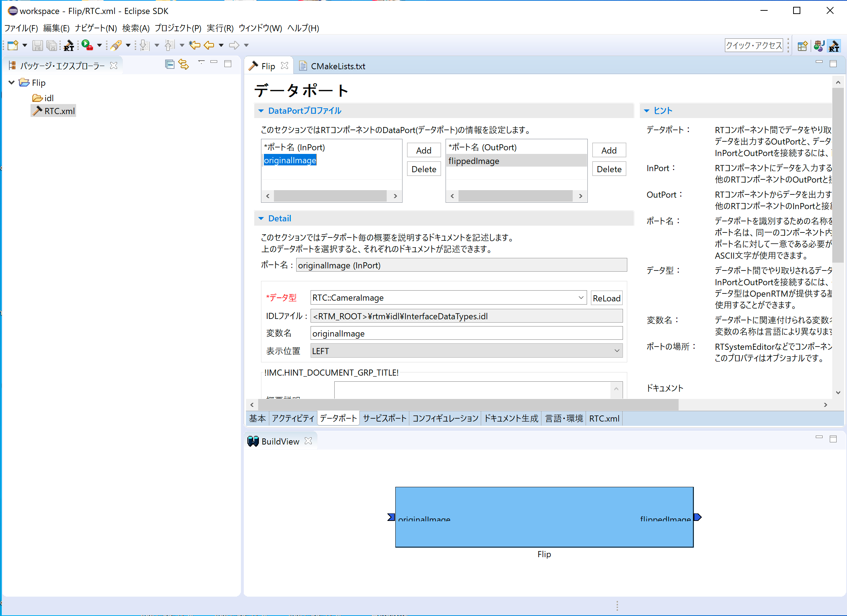The height and width of the screenshot is (616, 847).
Task: Click the originalImage InPort marker in BuildView
Action: (x=391, y=517)
